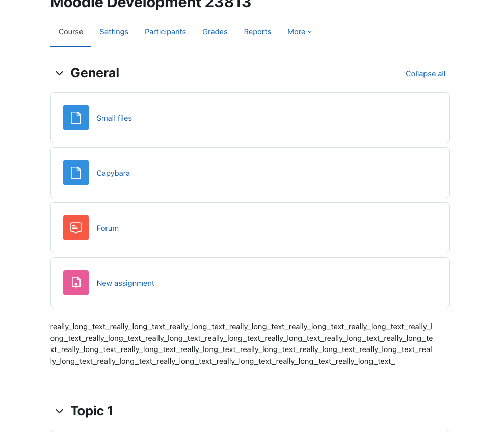The image size is (504, 432).
Task: Click the Collapse all link
Action: 425,73
